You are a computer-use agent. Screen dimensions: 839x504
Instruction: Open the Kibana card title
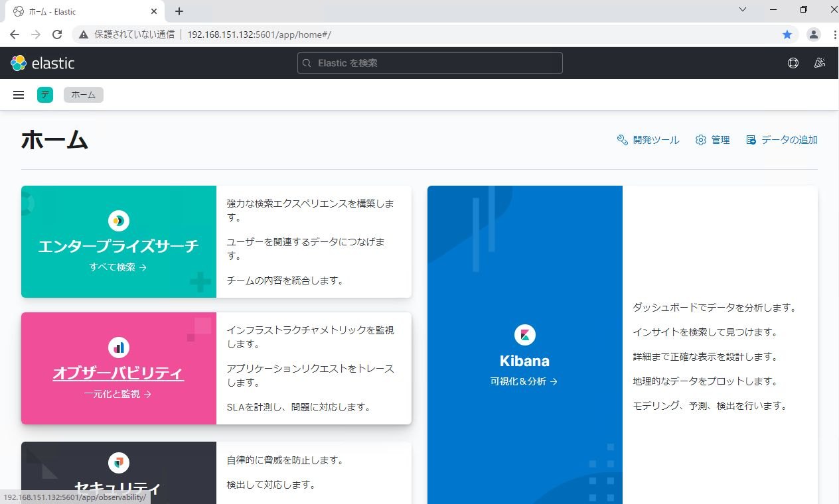coord(524,361)
